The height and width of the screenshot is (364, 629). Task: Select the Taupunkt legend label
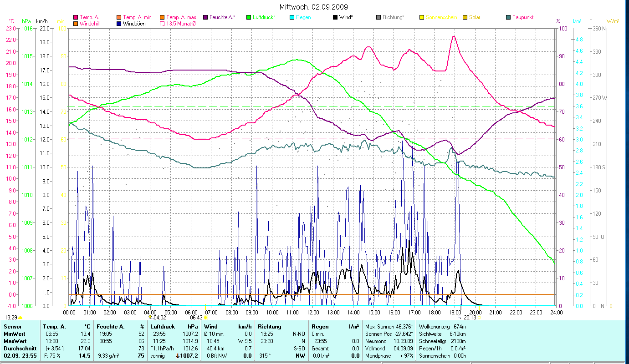(523, 17)
